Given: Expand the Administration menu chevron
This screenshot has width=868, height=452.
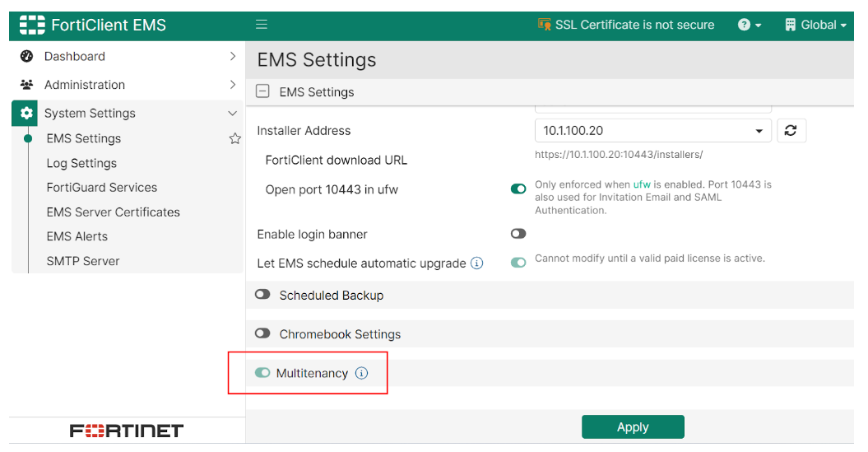Looking at the screenshot, I should (233, 85).
